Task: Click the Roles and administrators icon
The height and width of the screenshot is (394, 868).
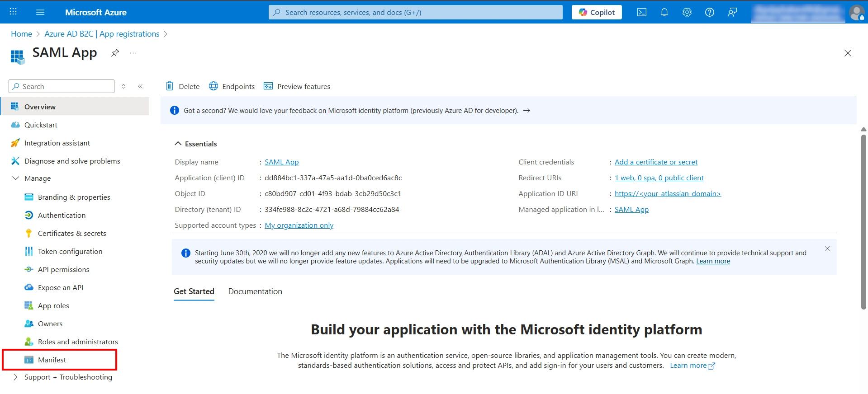Action: (29, 342)
